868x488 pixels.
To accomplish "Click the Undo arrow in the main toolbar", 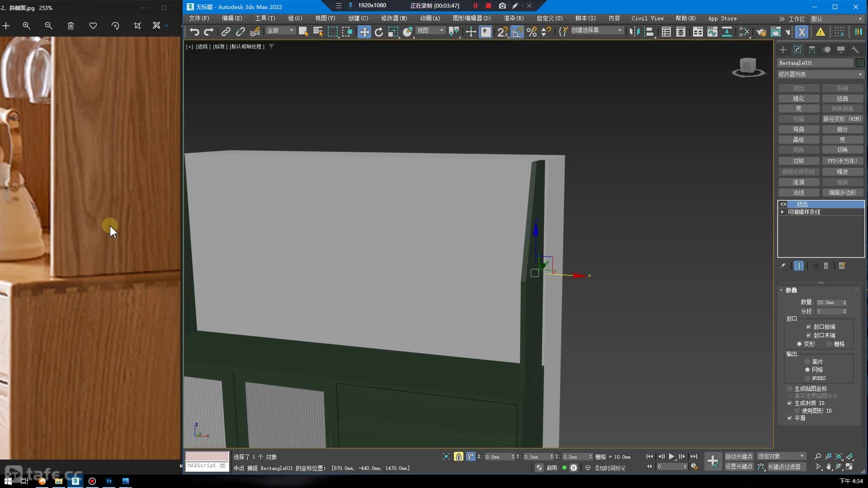I will [x=194, y=32].
